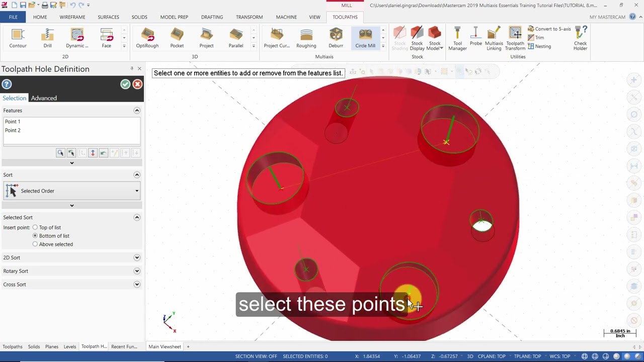Add a new viewsheet with plus
This screenshot has height=362, width=644.
click(188, 347)
